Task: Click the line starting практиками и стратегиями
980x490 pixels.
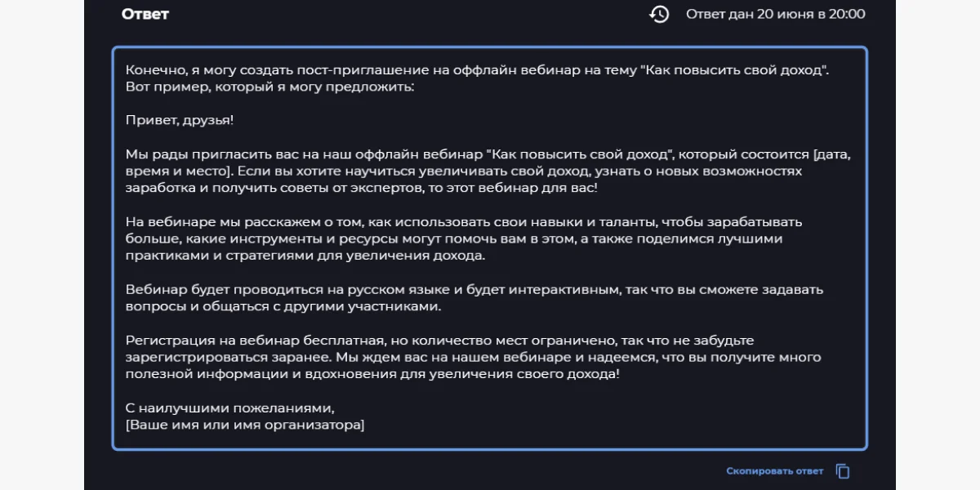Action: [x=305, y=256]
